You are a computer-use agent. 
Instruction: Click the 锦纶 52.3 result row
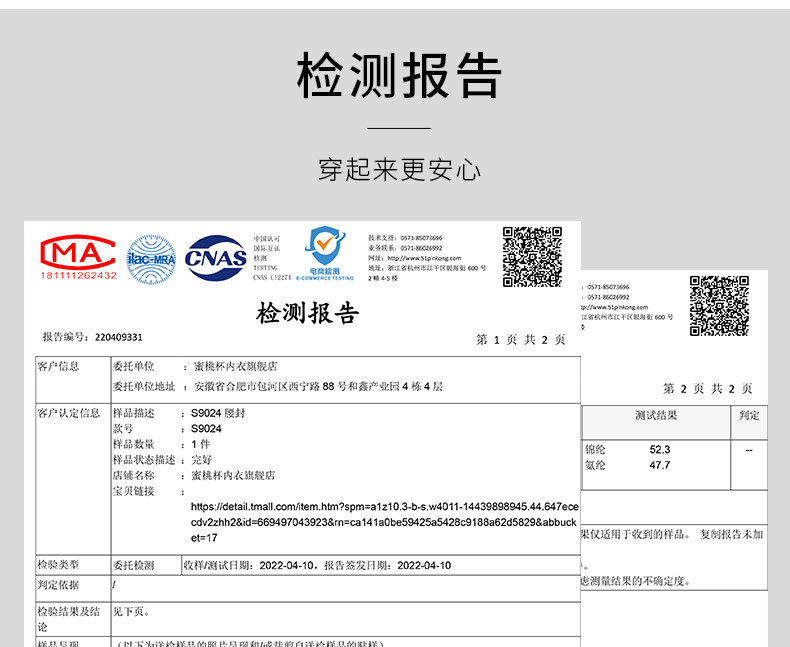coord(627,449)
